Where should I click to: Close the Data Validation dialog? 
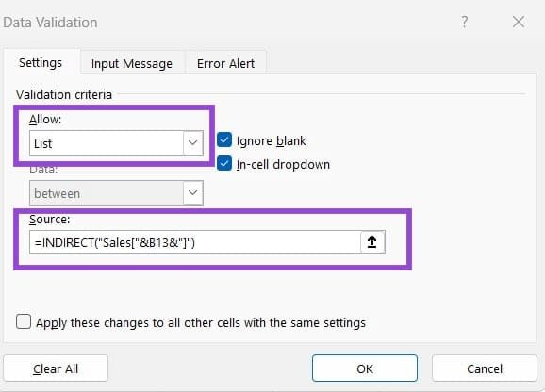coord(519,23)
